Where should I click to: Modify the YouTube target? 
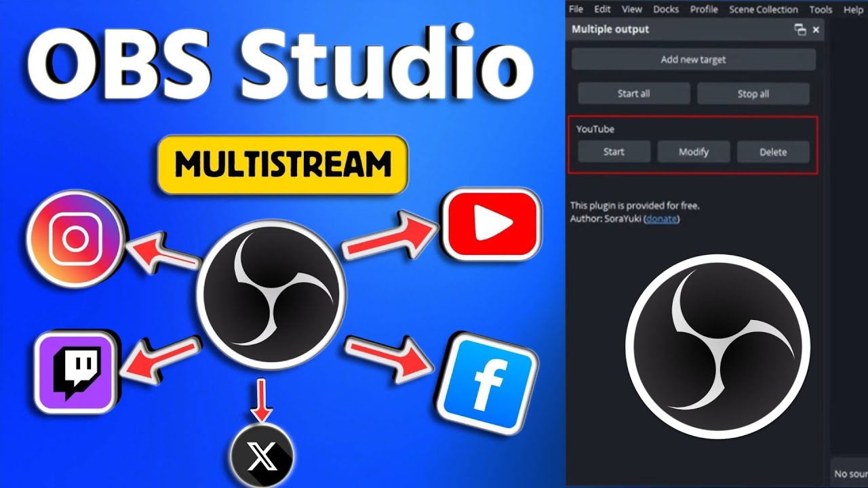pyautogui.click(x=693, y=152)
